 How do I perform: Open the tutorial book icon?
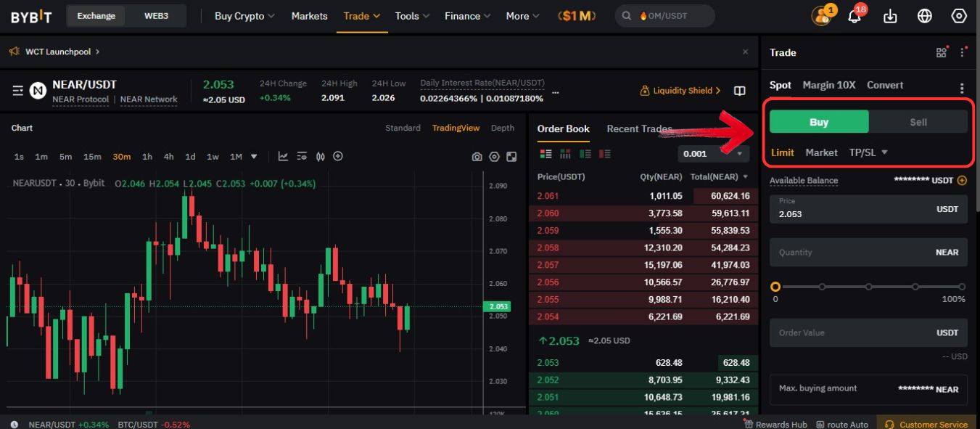point(739,91)
